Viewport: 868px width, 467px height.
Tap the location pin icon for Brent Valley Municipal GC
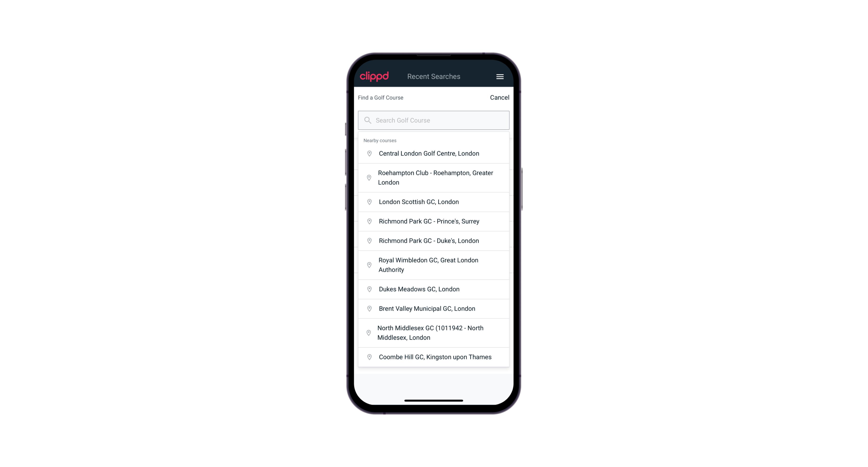368,308
